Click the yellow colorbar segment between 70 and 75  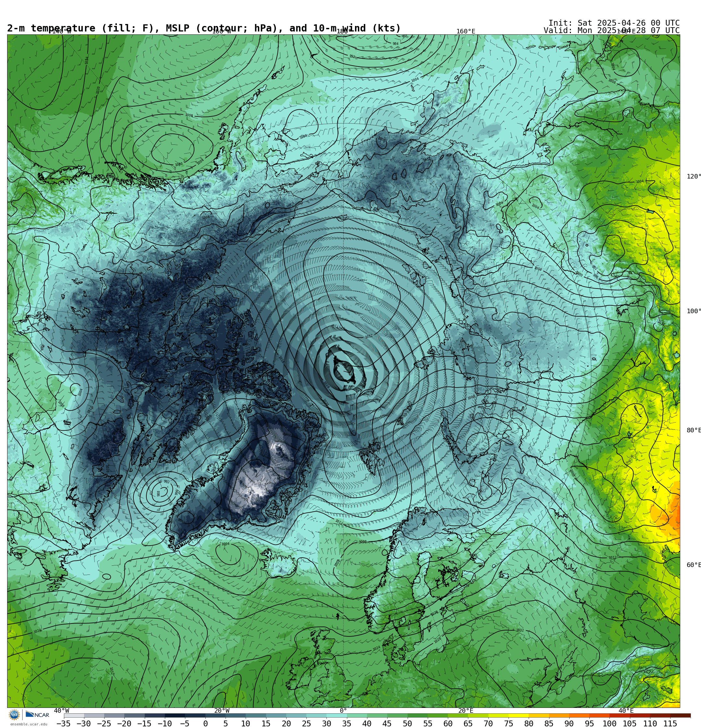(x=498, y=716)
